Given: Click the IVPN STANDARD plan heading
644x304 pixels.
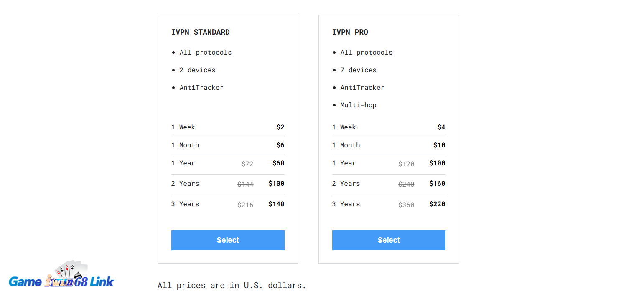Looking at the screenshot, I should tap(201, 32).
